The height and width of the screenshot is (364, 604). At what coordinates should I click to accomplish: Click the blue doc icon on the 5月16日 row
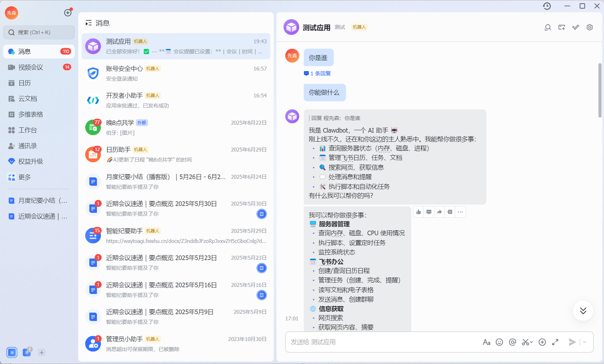coord(262,295)
